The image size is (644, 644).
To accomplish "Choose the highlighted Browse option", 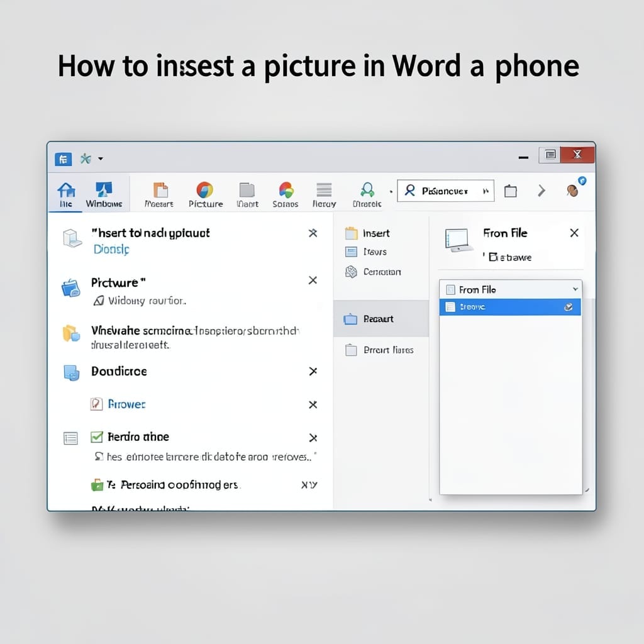I will pyautogui.click(x=510, y=307).
